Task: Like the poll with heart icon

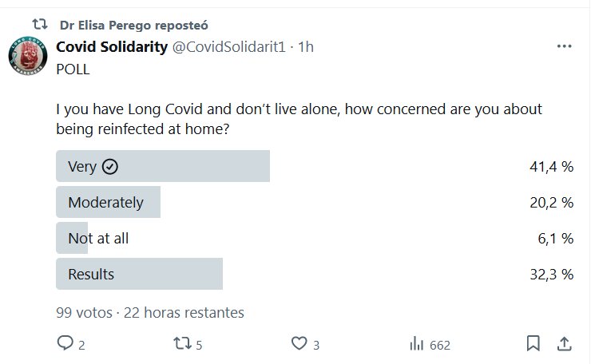Action: tap(299, 344)
